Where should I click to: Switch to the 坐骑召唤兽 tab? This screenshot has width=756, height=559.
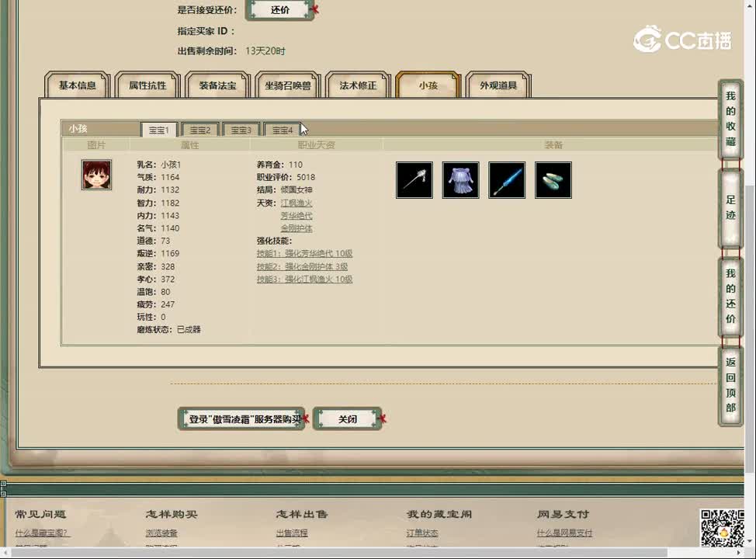point(288,85)
